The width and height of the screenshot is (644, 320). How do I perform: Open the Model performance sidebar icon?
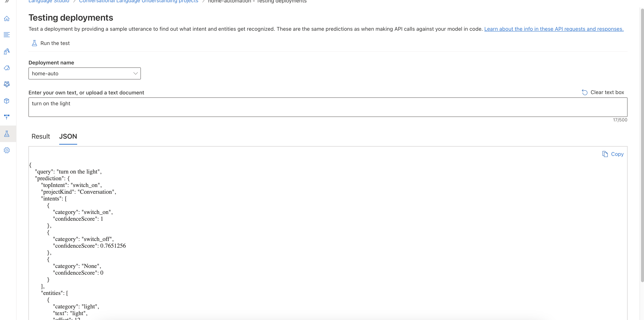7,84
